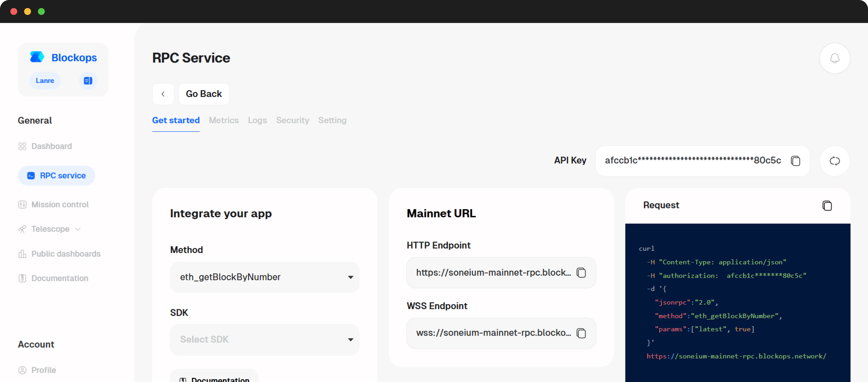
Task: Click the Public dashboards chart icon
Action: pyautogui.click(x=22, y=254)
